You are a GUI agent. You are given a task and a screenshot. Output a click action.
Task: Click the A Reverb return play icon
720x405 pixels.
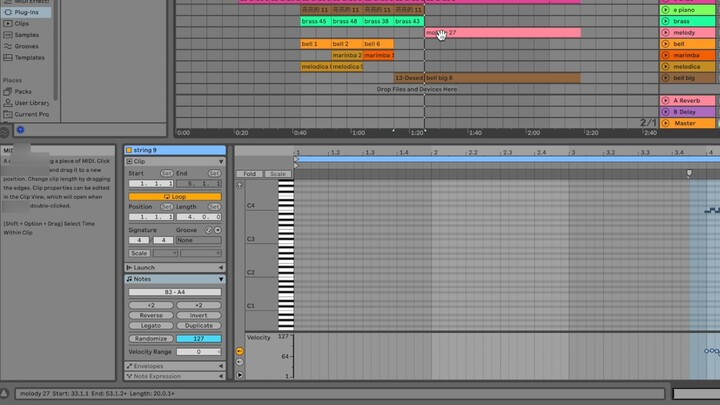[x=665, y=100]
